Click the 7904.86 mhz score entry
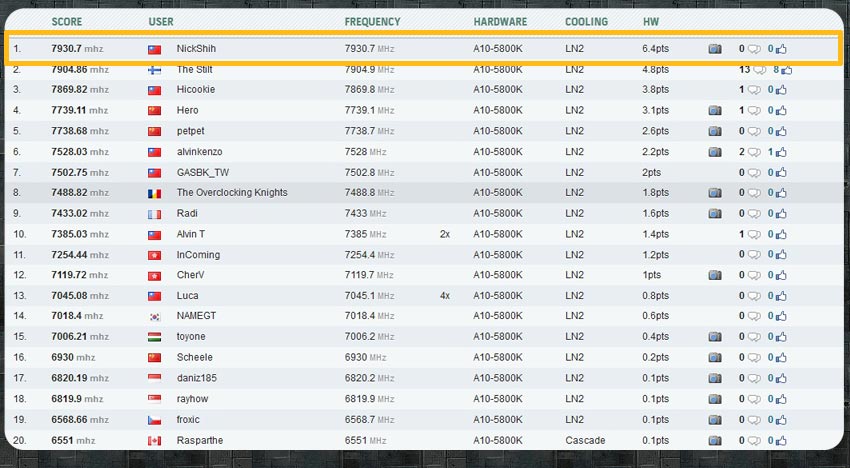850x468 pixels. click(79, 70)
